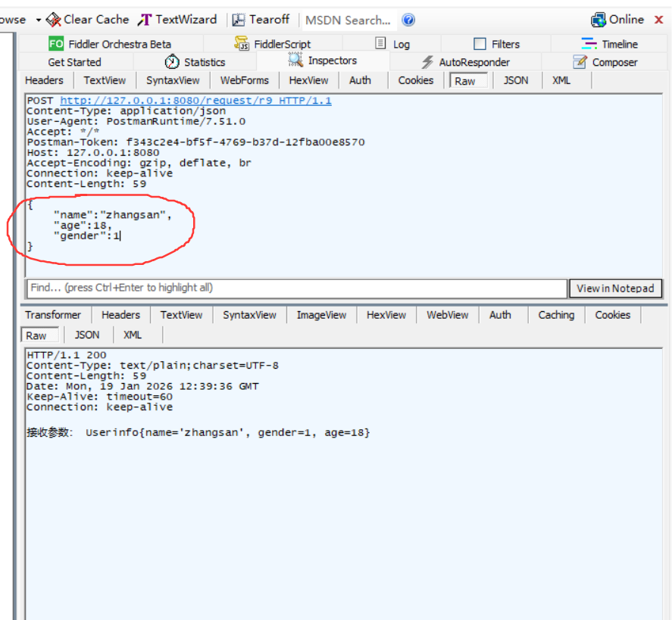The height and width of the screenshot is (620, 672).
Task: Click the View in Notepad button
Action: [x=615, y=288]
